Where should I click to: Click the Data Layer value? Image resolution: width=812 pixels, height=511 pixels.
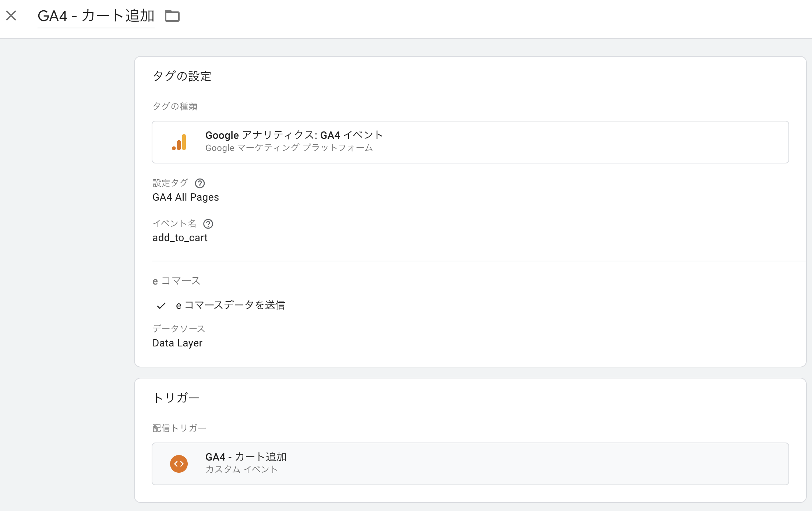pos(177,343)
